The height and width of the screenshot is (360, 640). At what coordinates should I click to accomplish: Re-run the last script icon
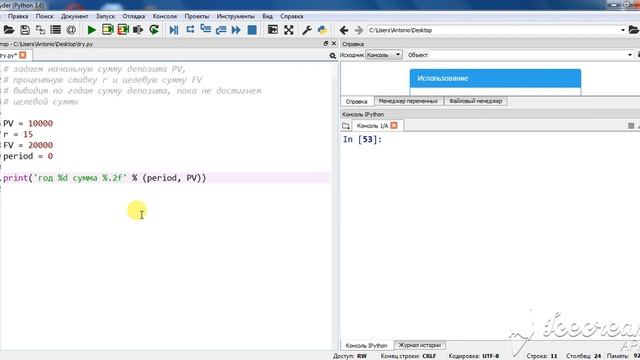pyautogui.click(x=154, y=30)
